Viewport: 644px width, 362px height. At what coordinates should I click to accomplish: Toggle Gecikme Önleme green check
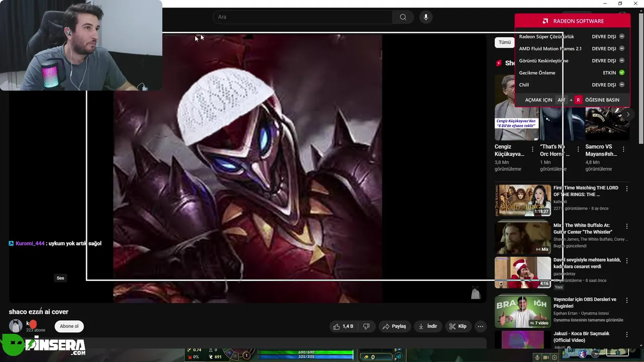pyautogui.click(x=622, y=73)
